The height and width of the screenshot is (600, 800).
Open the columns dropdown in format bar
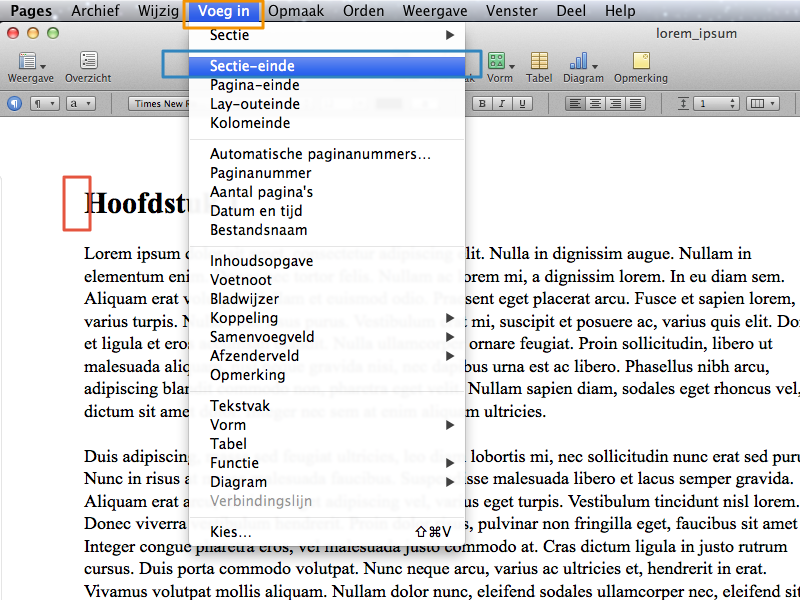(763, 104)
